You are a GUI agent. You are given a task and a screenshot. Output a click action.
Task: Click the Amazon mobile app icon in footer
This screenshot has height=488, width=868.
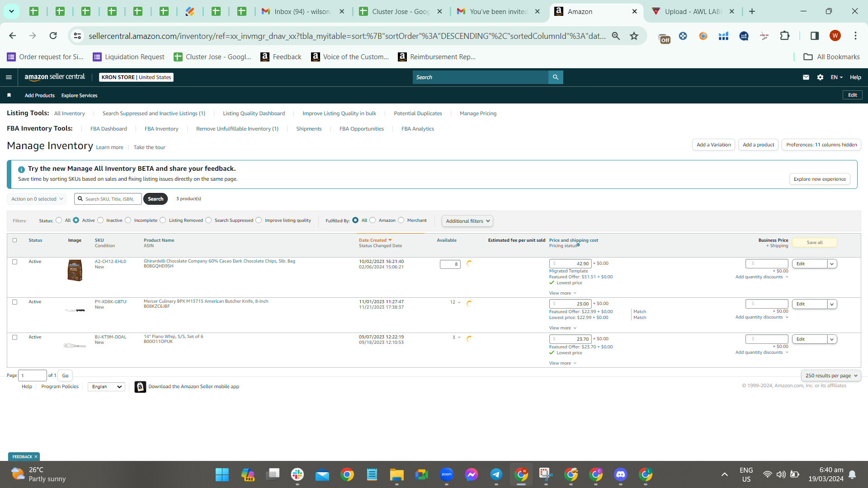140,387
